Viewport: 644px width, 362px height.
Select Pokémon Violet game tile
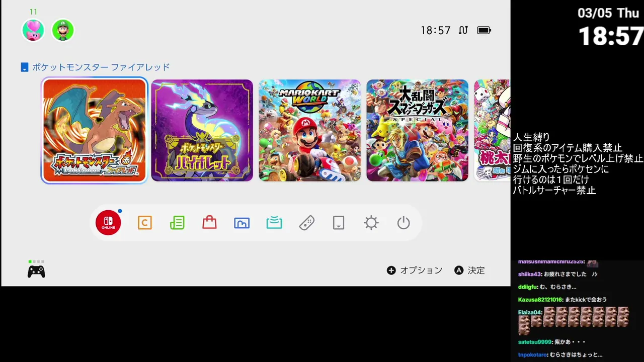pos(202,130)
